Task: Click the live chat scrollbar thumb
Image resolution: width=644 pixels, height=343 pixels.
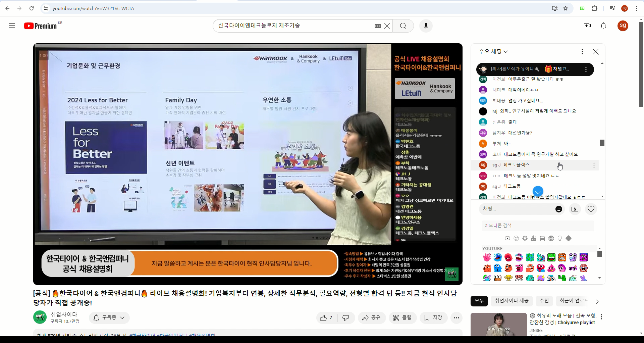Action: pyautogui.click(x=602, y=143)
